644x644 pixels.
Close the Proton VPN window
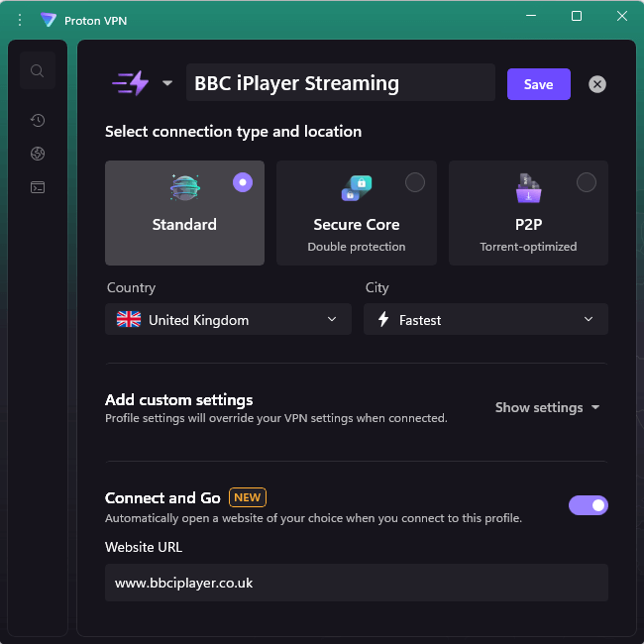[x=622, y=16]
